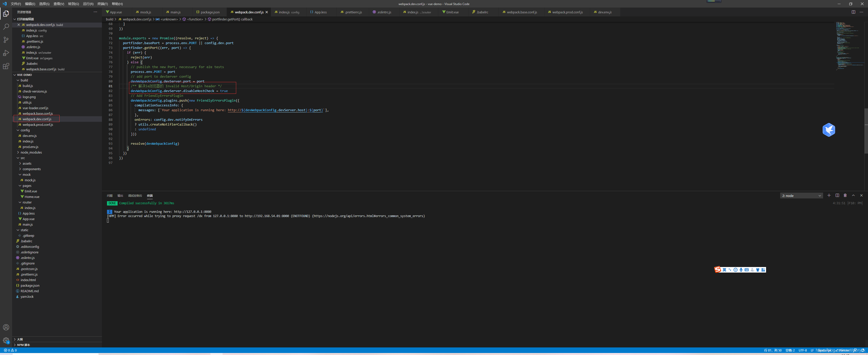868x355 pixels.
Task: Split the editor to the right
Action: (854, 12)
